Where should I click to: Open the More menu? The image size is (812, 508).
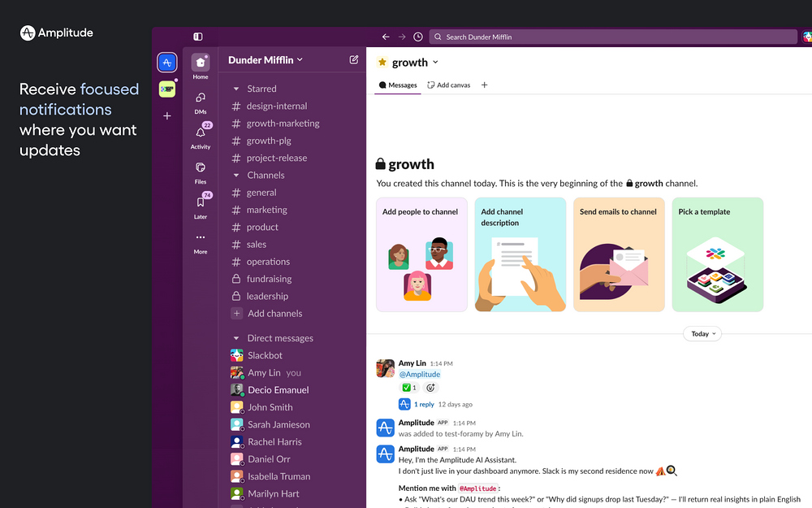(201, 242)
